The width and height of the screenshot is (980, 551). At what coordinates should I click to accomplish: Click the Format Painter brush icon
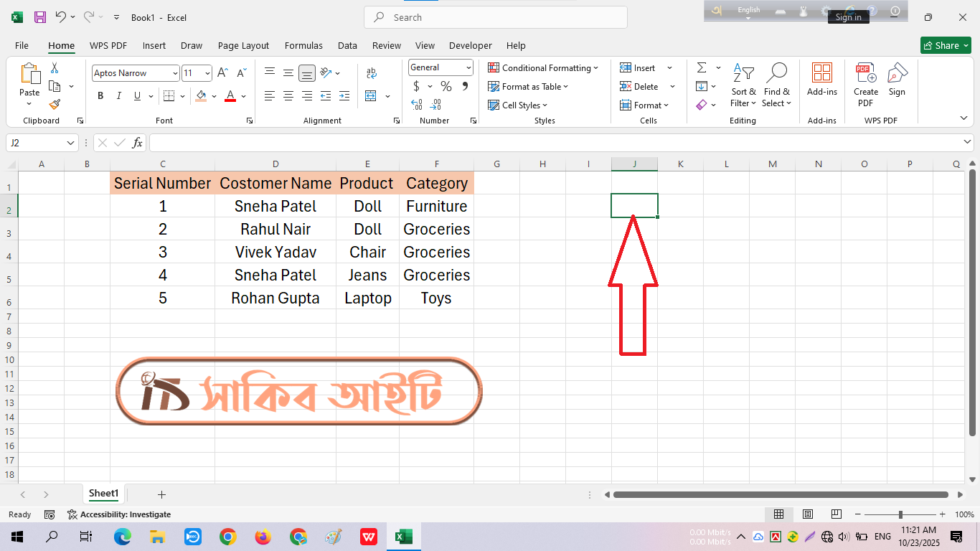[x=55, y=105]
